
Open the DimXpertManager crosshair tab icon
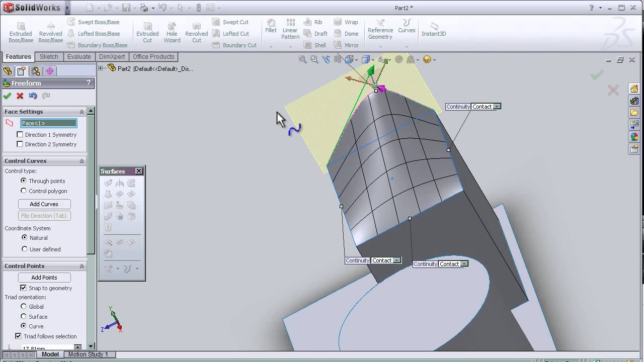(x=50, y=71)
